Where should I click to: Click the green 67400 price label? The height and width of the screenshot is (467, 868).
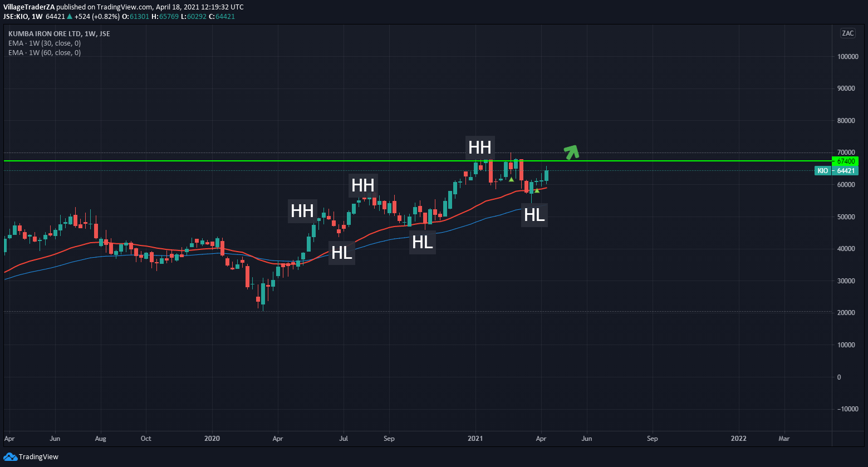pos(844,161)
